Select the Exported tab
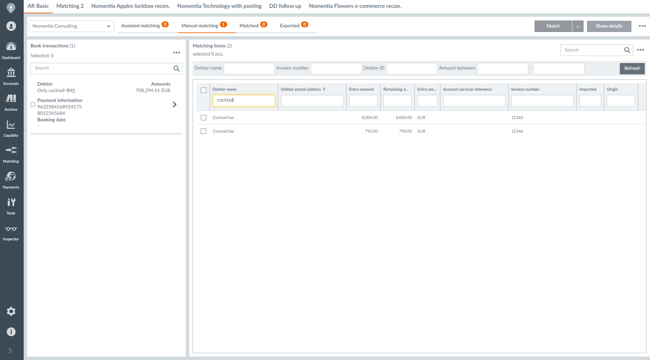The image size is (650, 360). point(293,26)
